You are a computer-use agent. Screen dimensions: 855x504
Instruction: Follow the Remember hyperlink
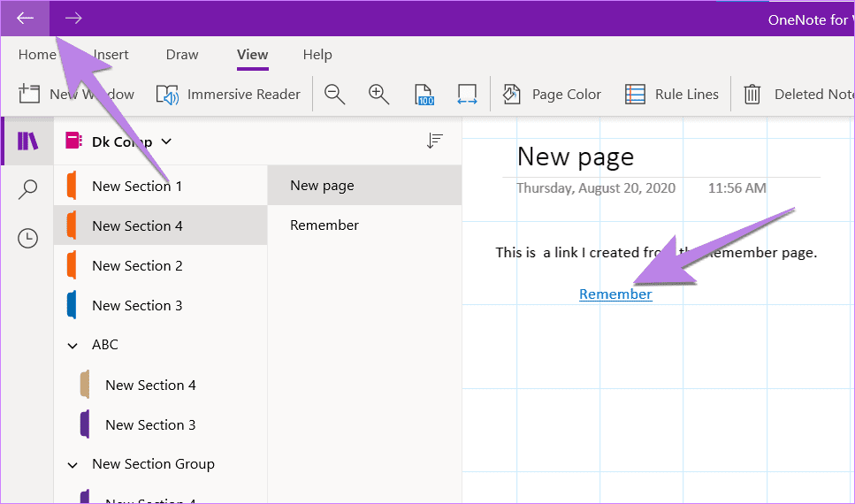[x=615, y=294]
